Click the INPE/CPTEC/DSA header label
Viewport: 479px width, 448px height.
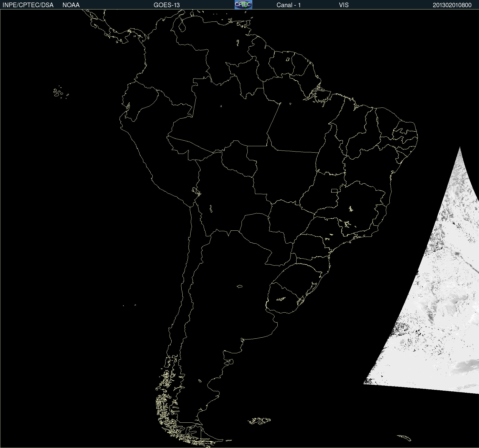click(x=28, y=5)
